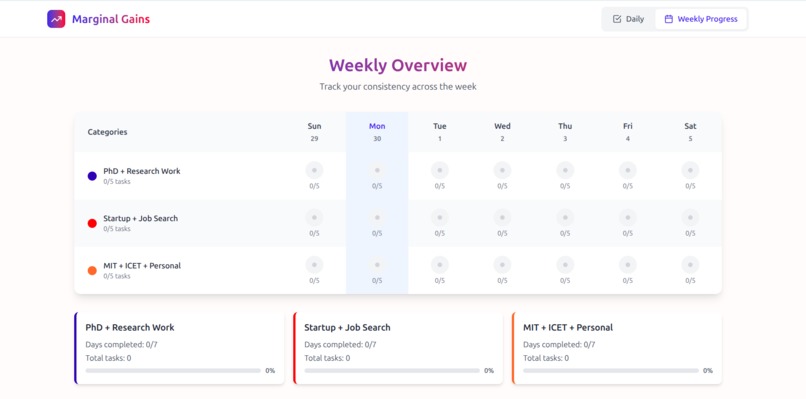Image resolution: width=806 pixels, height=399 pixels.
Task: Click Startup + Job Search Sunday circle
Action: pos(315,217)
